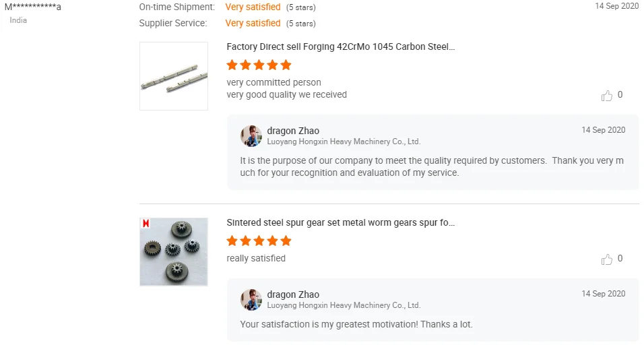Click 'very good quality we received' review text
Image resolution: width=644 pixels, height=345 pixels.
286,95
